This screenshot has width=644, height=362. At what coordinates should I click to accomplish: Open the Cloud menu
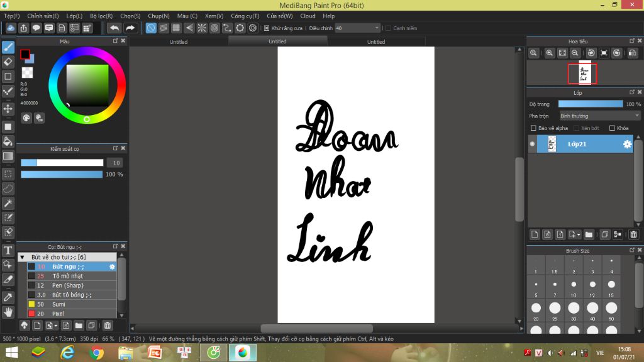[308, 16]
